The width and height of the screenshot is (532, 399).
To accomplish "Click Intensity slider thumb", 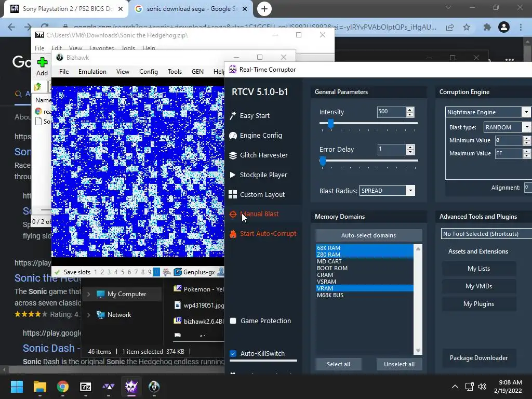I will pyautogui.click(x=330, y=124).
